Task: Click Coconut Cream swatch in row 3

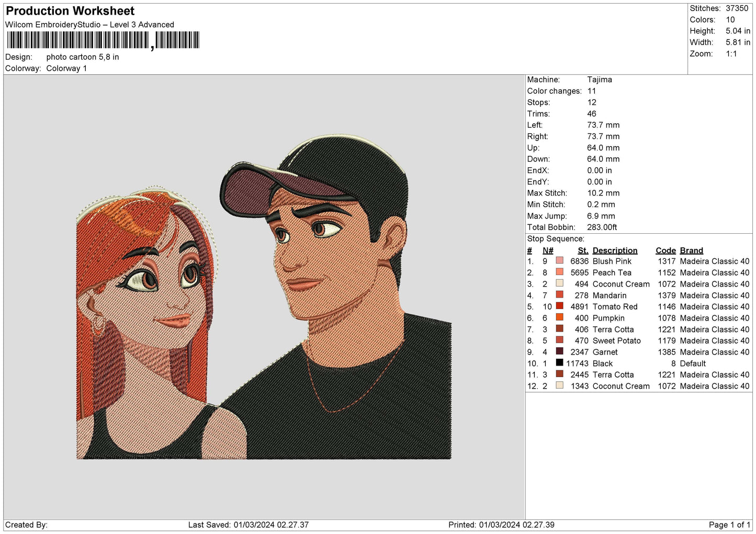Action: click(x=560, y=283)
